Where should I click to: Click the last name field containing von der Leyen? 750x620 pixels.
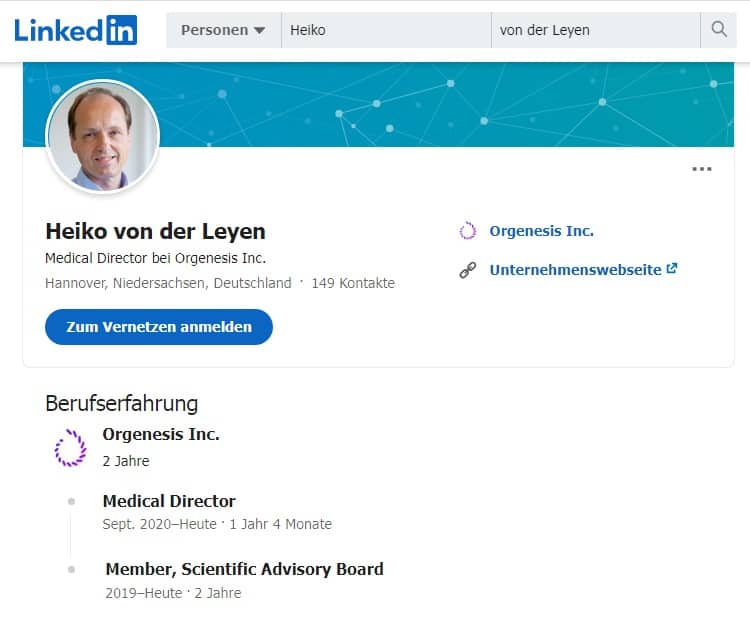pos(596,30)
